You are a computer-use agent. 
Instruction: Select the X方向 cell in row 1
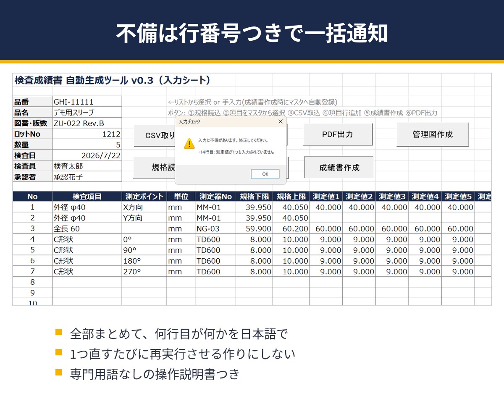click(144, 207)
